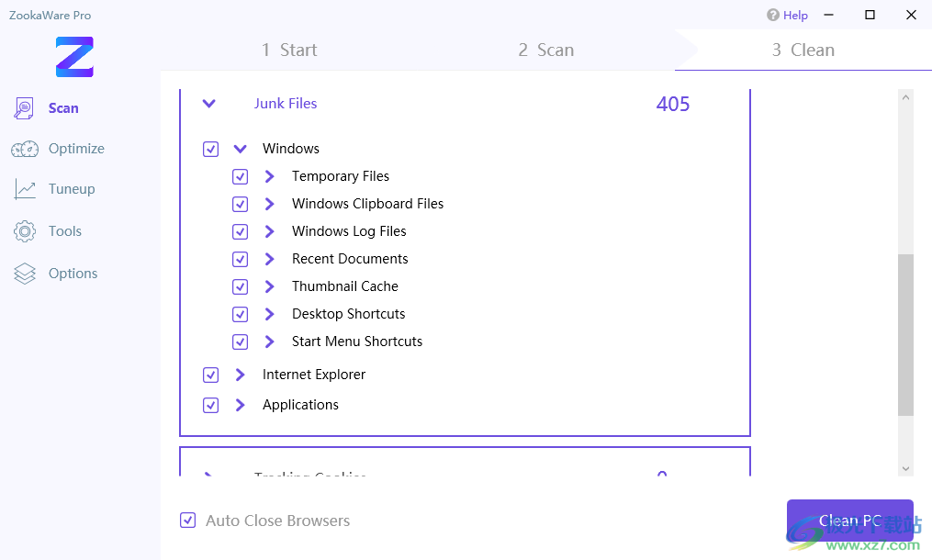Screen dimensions: 932x560
Task: Open the Tuneup chart icon
Action: point(25,189)
